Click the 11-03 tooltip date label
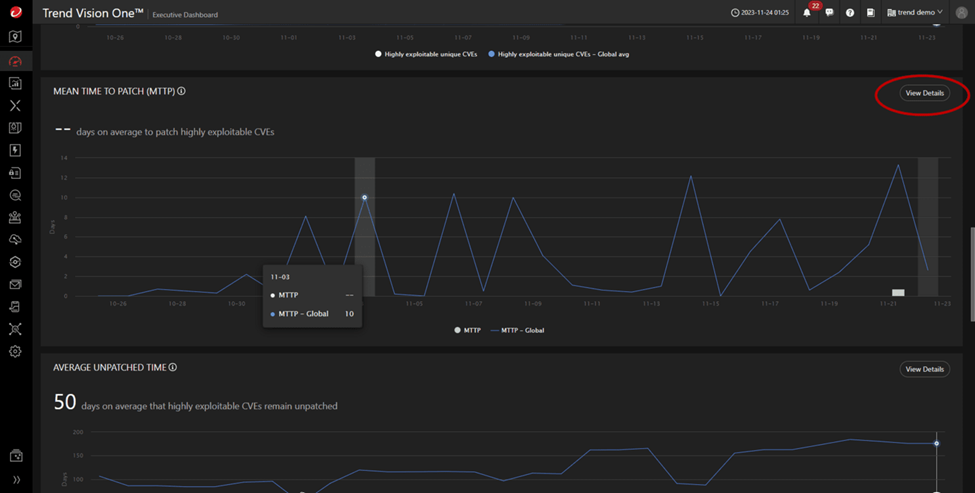The height and width of the screenshot is (493, 975). pyautogui.click(x=280, y=277)
